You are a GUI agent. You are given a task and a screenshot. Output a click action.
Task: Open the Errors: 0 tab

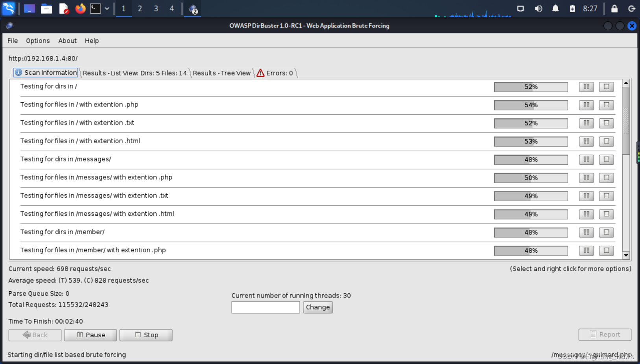point(275,73)
